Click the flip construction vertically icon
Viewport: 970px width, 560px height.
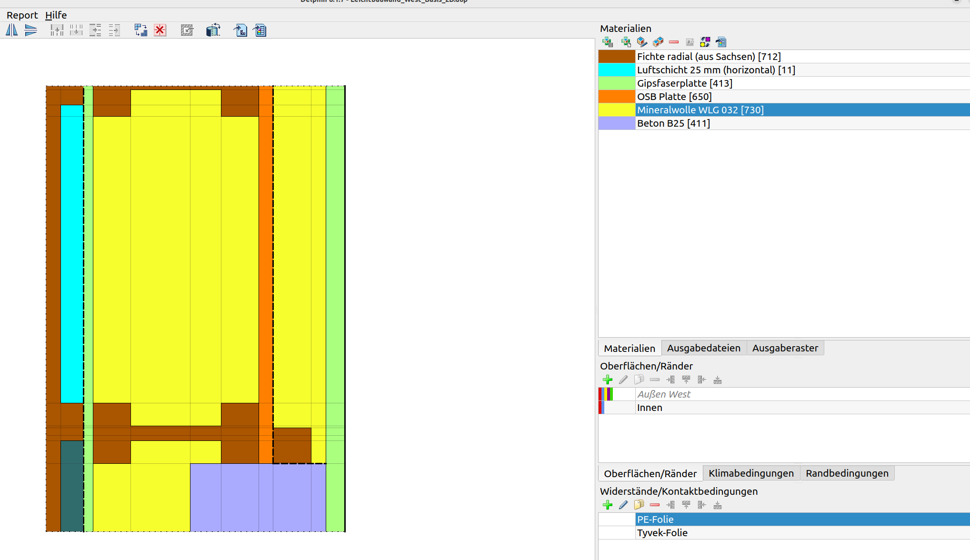point(31,30)
